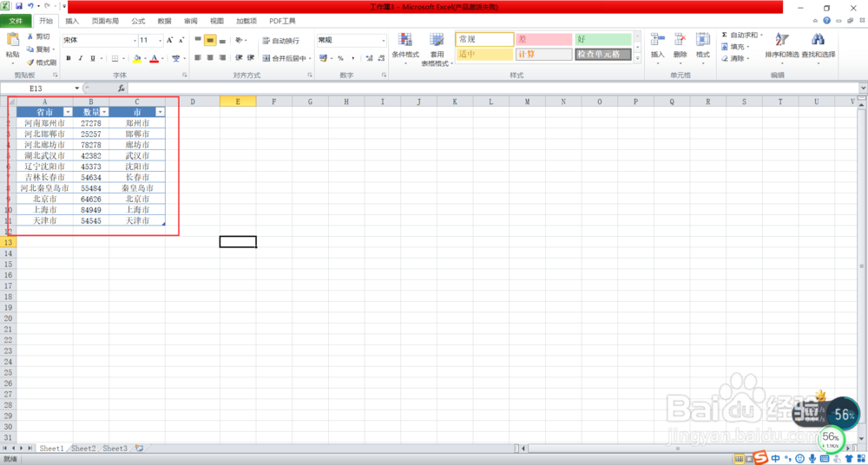The width and height of the screenshot is (868, 465).
Task: Increase indent in alignment group
Action: [x=250, y=57]
